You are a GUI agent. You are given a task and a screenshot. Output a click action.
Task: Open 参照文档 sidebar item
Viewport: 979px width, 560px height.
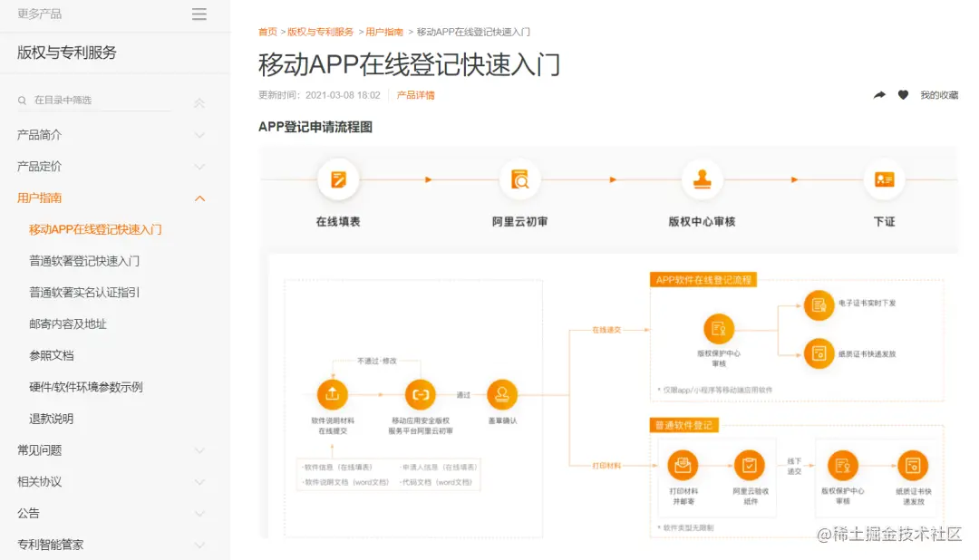pos(51,355)
